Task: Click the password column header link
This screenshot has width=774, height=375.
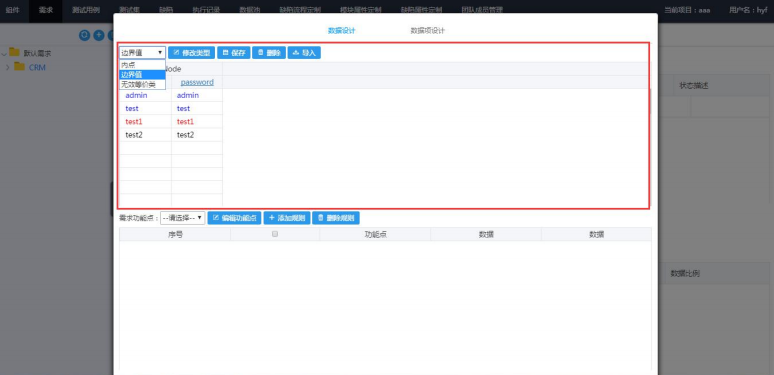Action: tap(197, 82)
